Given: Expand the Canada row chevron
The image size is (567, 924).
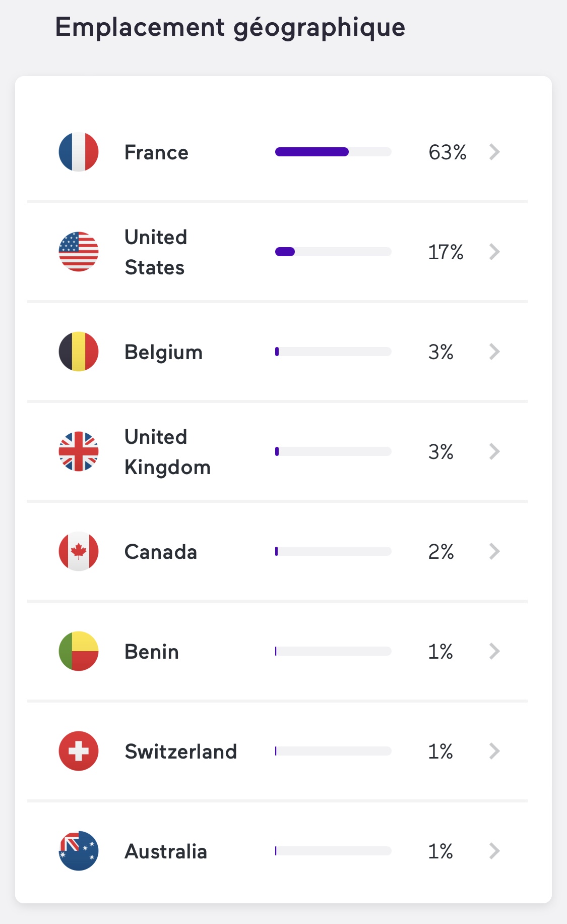Looking at the screenshot, I should (494, 551).
